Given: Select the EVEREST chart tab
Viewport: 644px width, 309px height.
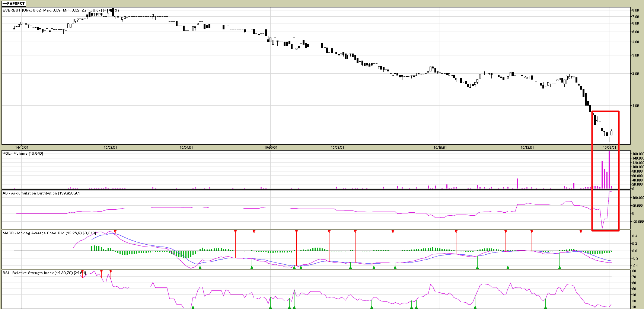Looking at the screenshot, I should 14,4.
